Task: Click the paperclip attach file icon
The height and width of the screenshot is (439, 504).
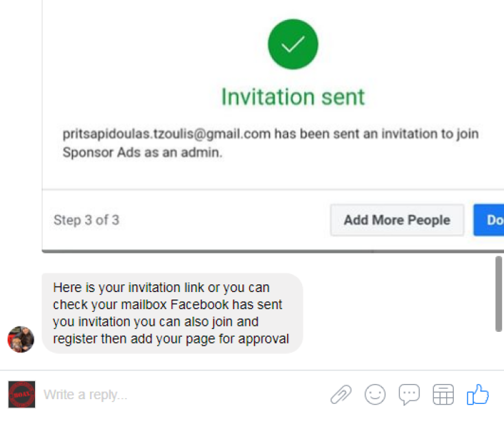Action: [x=341, y=394]
